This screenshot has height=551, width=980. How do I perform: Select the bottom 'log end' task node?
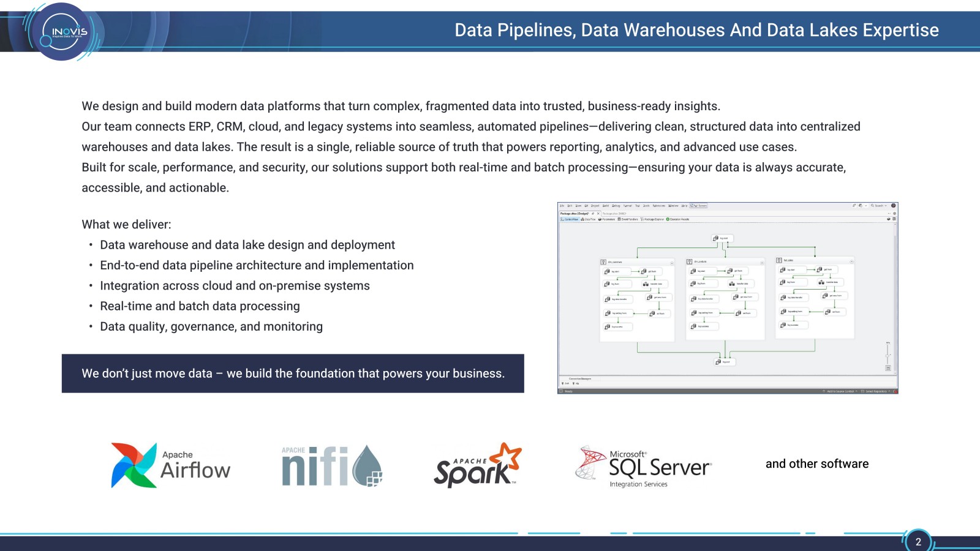(725, 362)
